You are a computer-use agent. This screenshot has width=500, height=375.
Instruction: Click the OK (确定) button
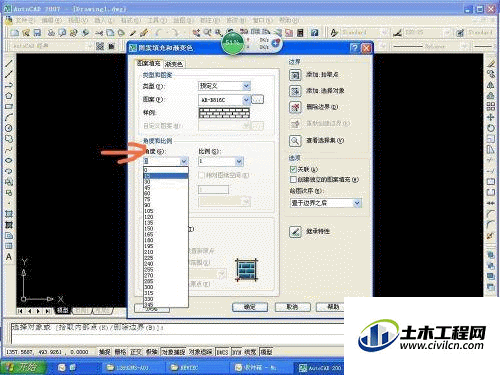[x=250, y=307]
